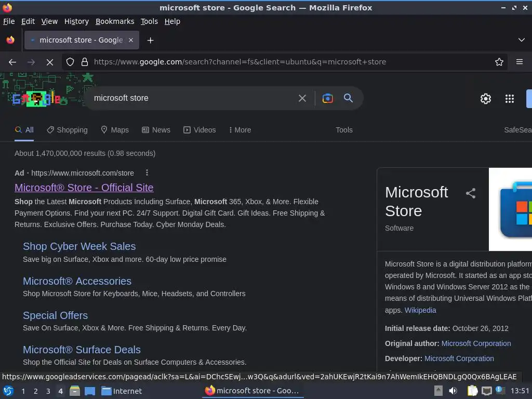Viewport: 532px width, 399px height.
Task: Open the ad's three-dot options
Action: click(x=147, y=172)
